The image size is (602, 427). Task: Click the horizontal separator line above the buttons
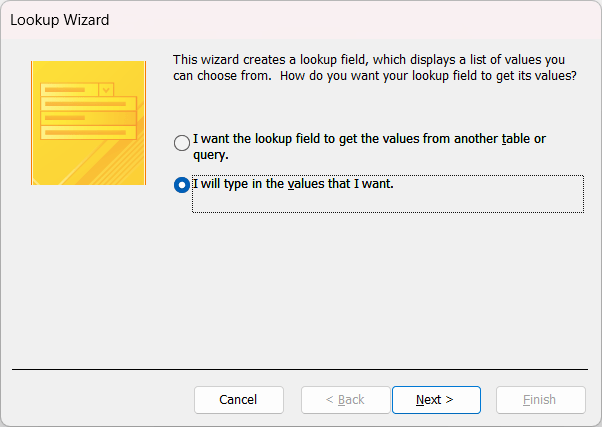(300, 370)
